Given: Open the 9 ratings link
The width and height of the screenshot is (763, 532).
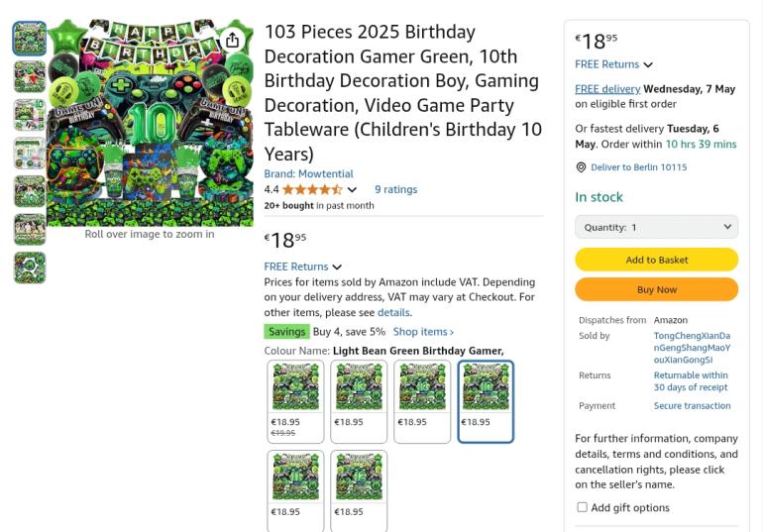Looking at the screenshot, I should pos(395,189).
